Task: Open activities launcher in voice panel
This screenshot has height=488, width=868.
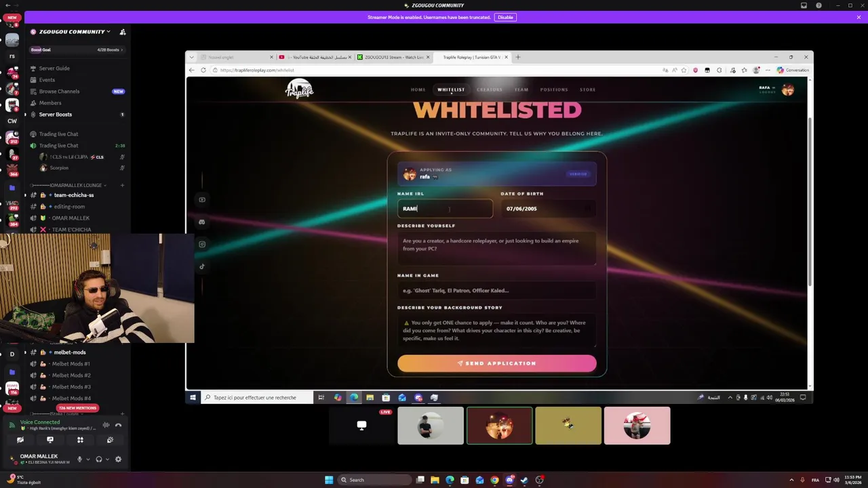Action: 80,440
